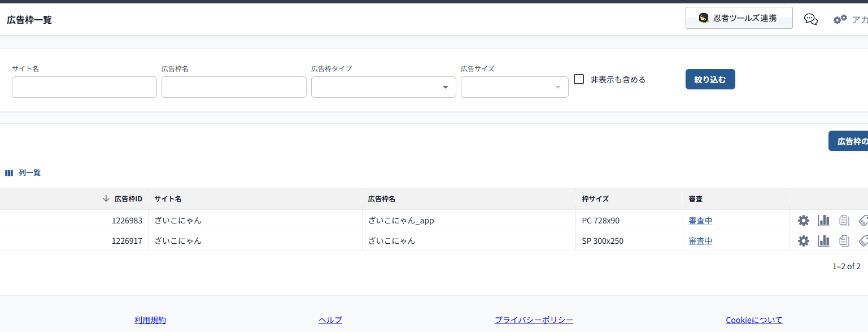The image size is (868, 332).
Task: Open bar chart report for ad slot 1226983
Action: tap(824, 221)
